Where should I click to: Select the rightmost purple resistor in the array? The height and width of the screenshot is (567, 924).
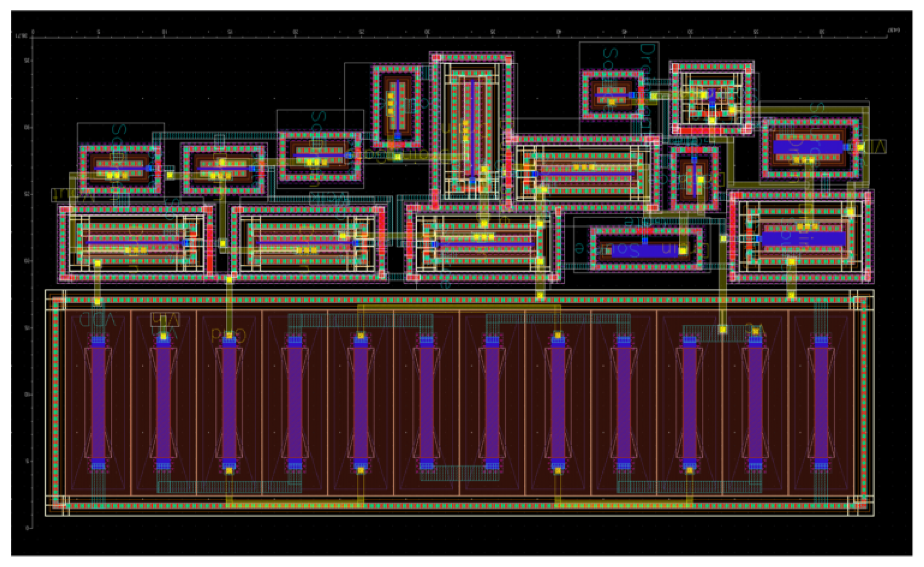click(x=821, y=403)
